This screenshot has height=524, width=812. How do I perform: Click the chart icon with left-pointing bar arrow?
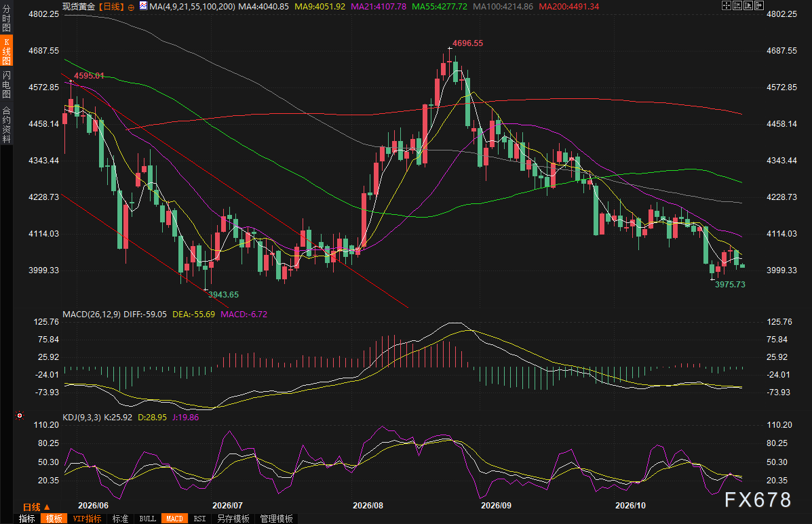coord(737,5)
